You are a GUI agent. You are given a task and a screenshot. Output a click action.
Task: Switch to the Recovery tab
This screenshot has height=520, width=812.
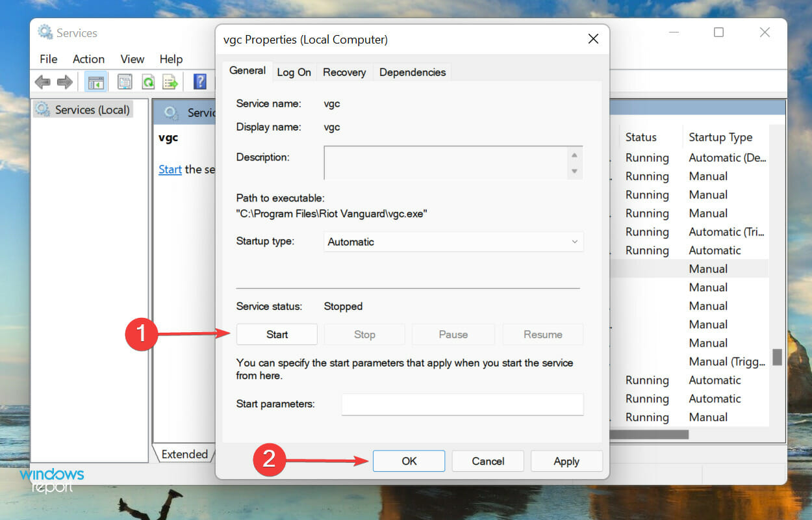click(x=344, y=72)
